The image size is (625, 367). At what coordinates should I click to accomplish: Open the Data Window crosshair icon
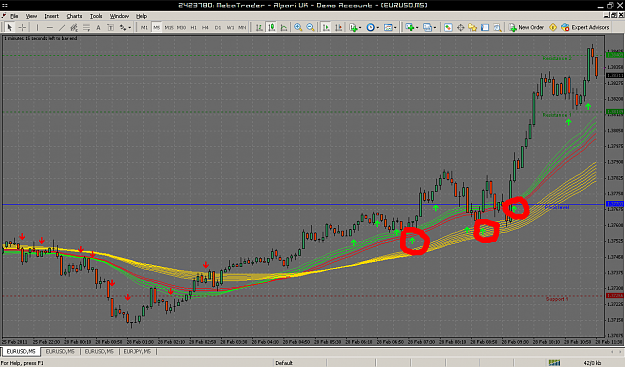click(460, 27)
